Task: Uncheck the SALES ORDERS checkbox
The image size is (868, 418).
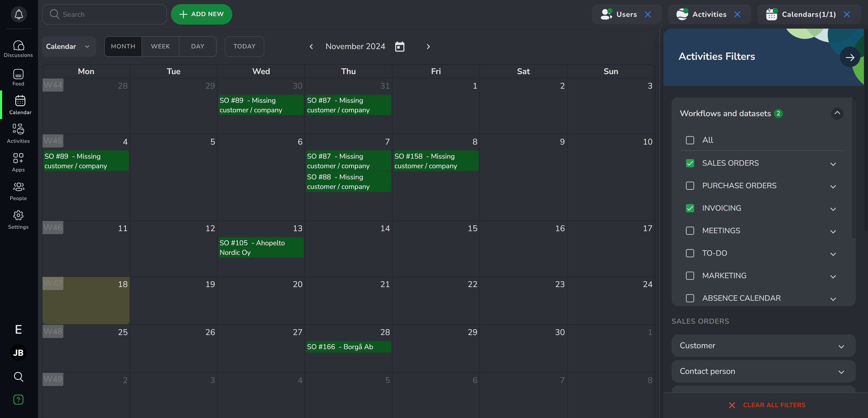Action: coord(690,163)
